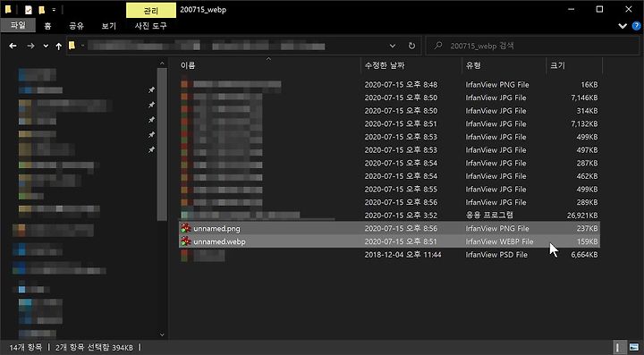644x355 pixels.
Task: Select the 관리 contextual tab
Action: click(x=151, y=11)
